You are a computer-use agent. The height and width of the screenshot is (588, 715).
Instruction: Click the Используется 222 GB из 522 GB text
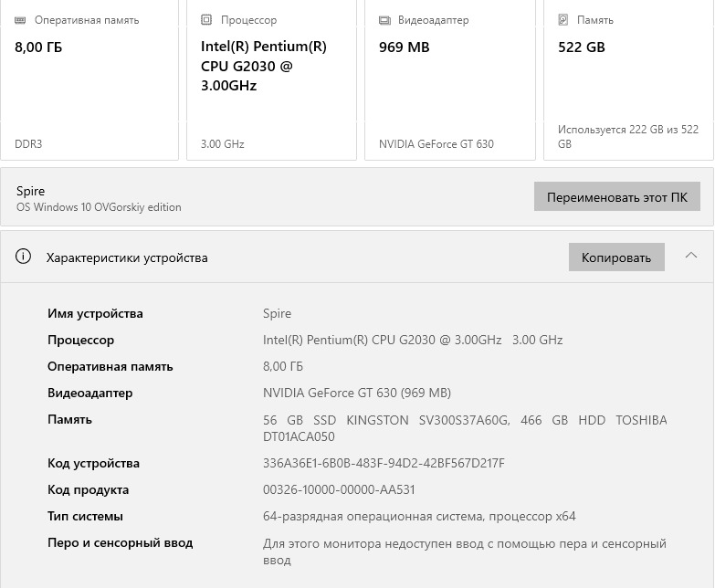(627, 137)
